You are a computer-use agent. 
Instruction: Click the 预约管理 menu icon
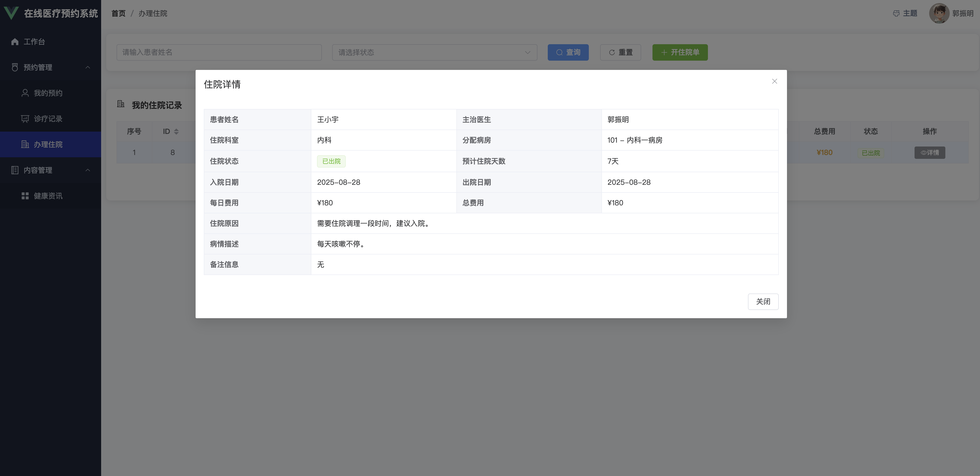coord(15,67)
